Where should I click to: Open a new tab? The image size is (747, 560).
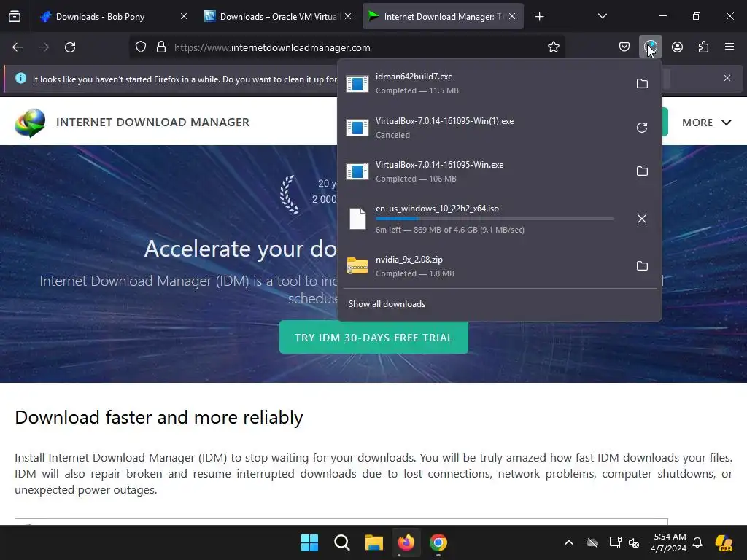(x=539, y=17)
